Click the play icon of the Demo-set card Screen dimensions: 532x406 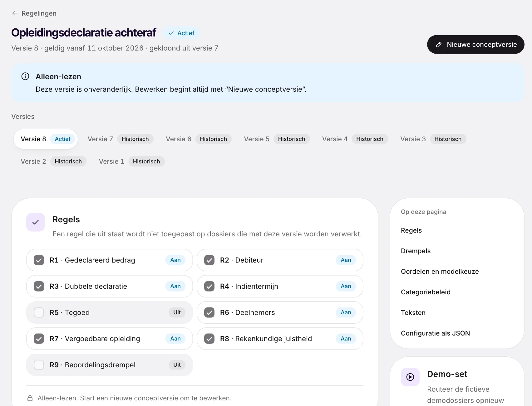(410, 377)
